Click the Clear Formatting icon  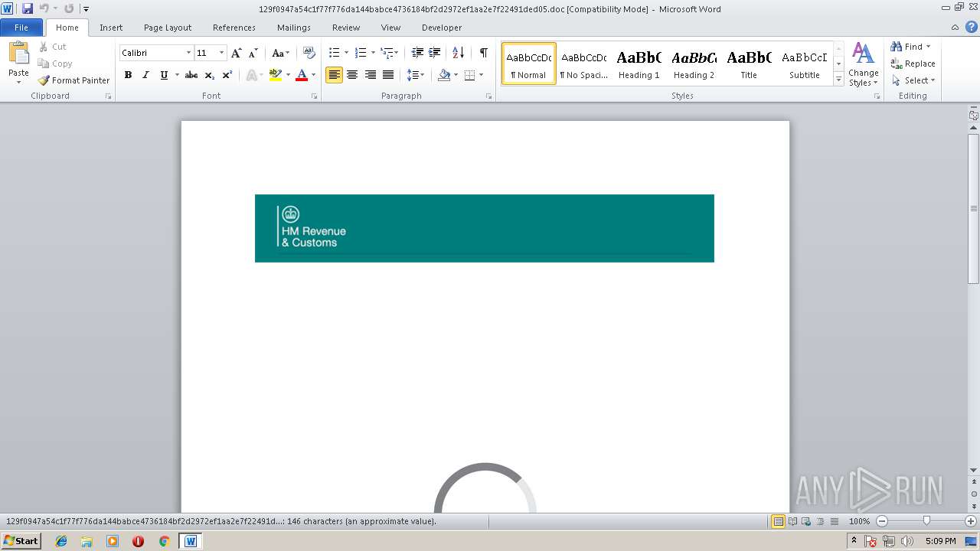(309, 53)
